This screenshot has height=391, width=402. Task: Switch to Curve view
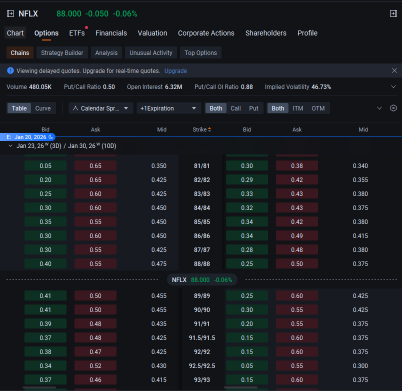pyautogui.click(x=43, y=108)
